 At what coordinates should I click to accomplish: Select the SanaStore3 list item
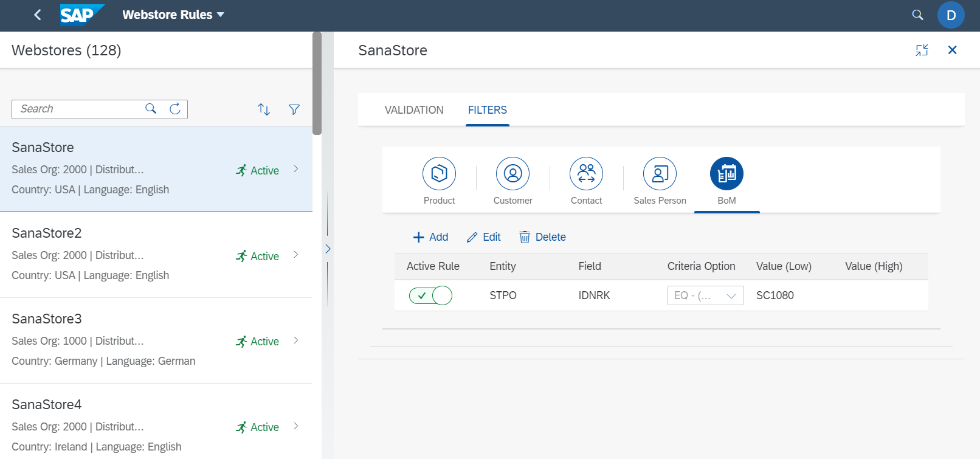(156, 340)
